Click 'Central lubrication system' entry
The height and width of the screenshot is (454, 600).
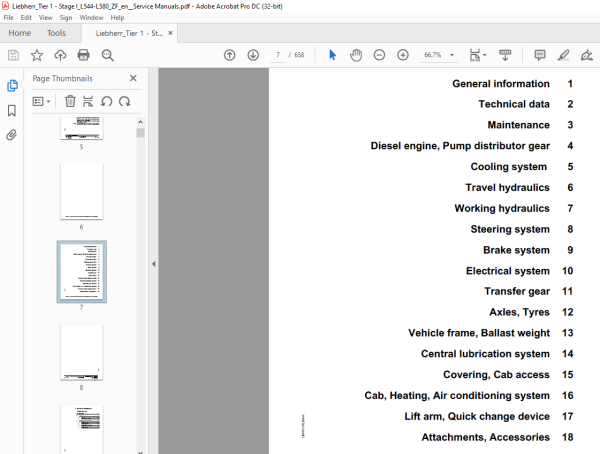(x=485, y=354)
